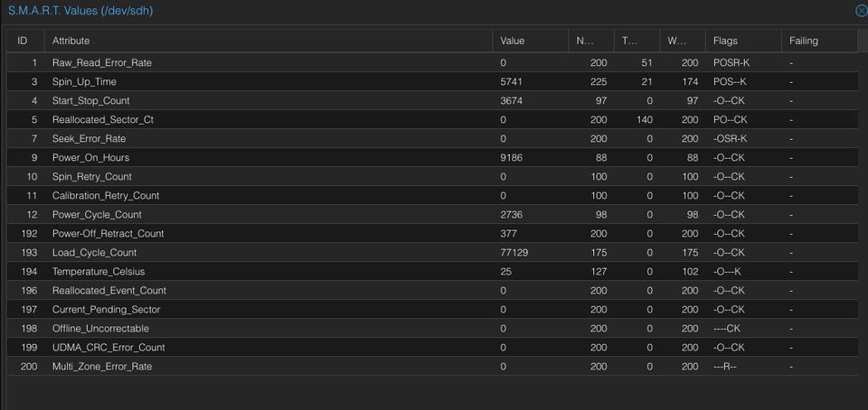868x410 pixels.
Task: Click the threshold value 51
Action: 646,62
